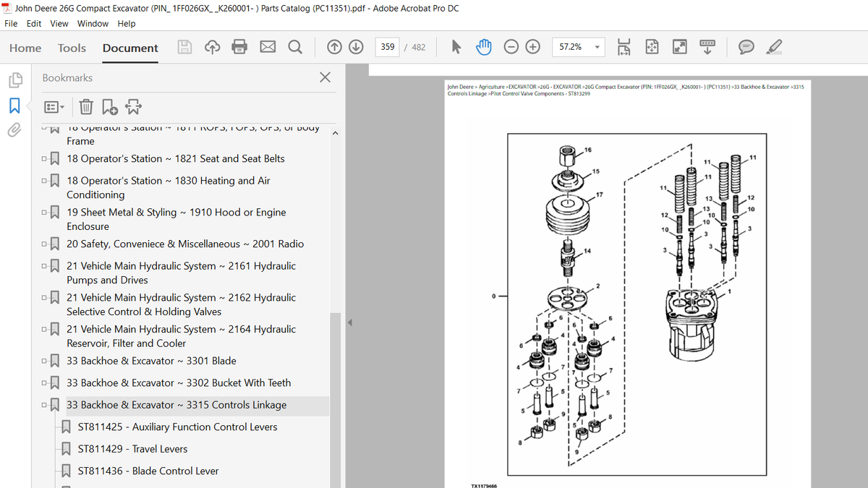
Task: Select 33 Backhoe 3302 Bucket With Teeth
Action: pyautogui.click(x=179, y=383)
